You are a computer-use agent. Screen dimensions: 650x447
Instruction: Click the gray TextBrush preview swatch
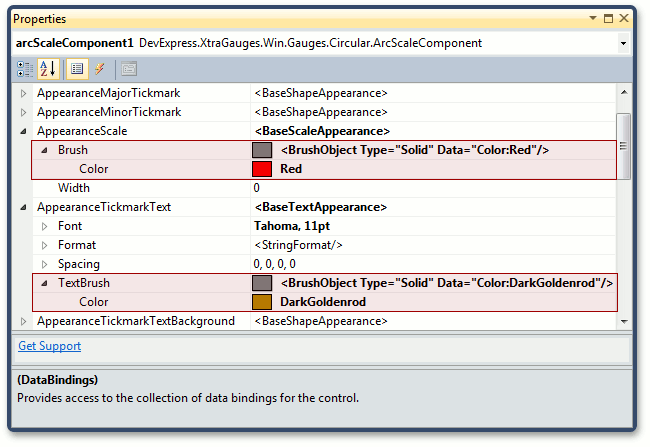262,283
